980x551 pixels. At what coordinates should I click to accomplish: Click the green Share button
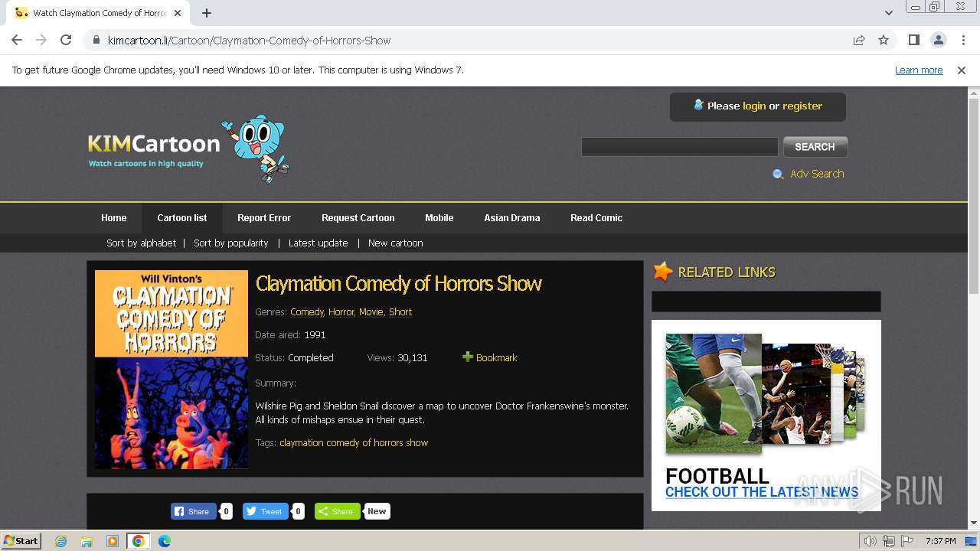click(x=337, y=511)
